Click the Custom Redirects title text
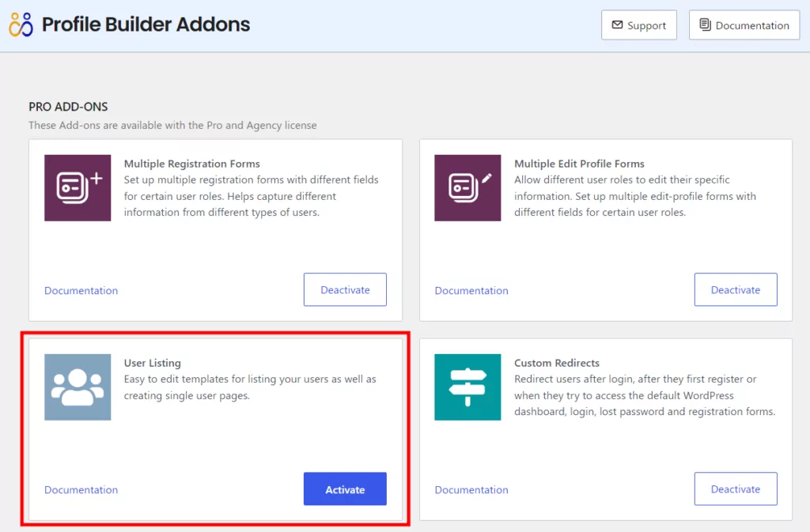The height and width of the screenshot is (532, 810). pyautogui.click(x=557, y=363)
